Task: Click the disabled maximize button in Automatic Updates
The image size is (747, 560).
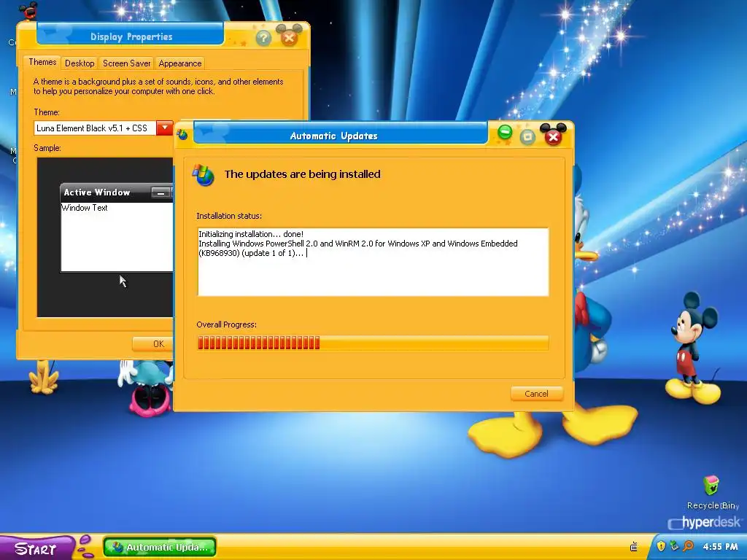Action: (x=527, y=138)
